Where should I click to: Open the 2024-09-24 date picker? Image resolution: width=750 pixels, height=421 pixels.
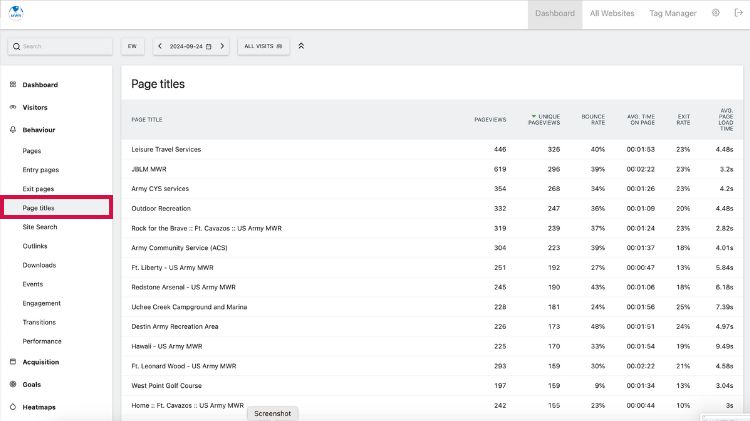tap(191, 46)
